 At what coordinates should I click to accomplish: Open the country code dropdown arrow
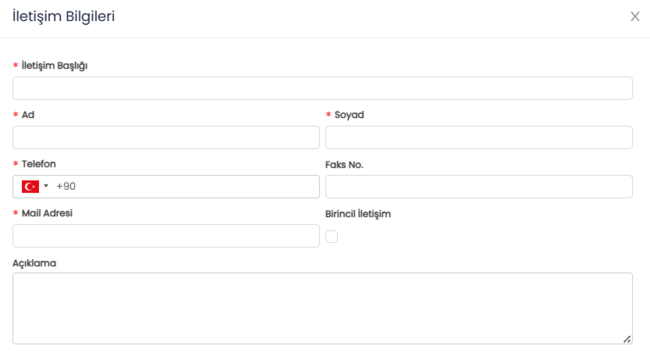[46, 186]
